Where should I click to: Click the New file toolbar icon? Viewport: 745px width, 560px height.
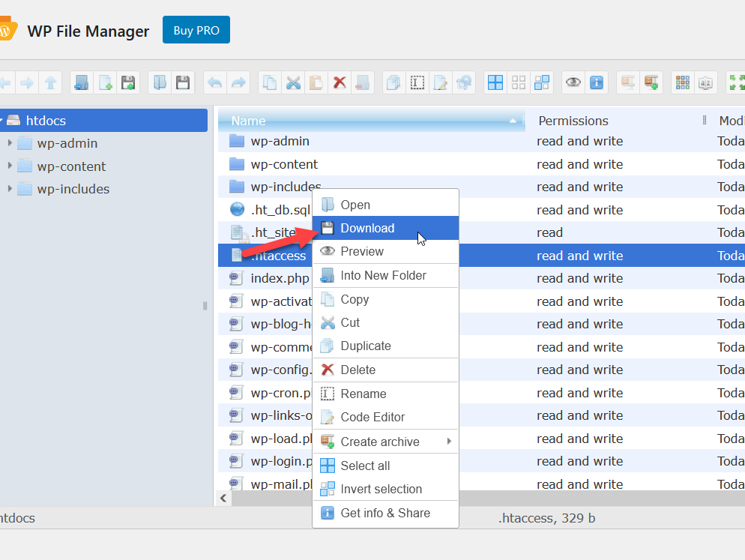point(105,83)
